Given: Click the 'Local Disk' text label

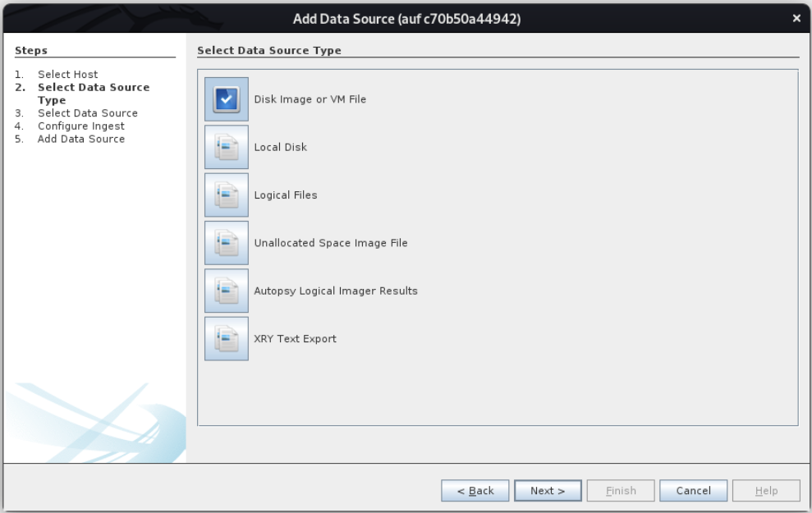Looking at the screenshot, I should (x=280, y=147).
